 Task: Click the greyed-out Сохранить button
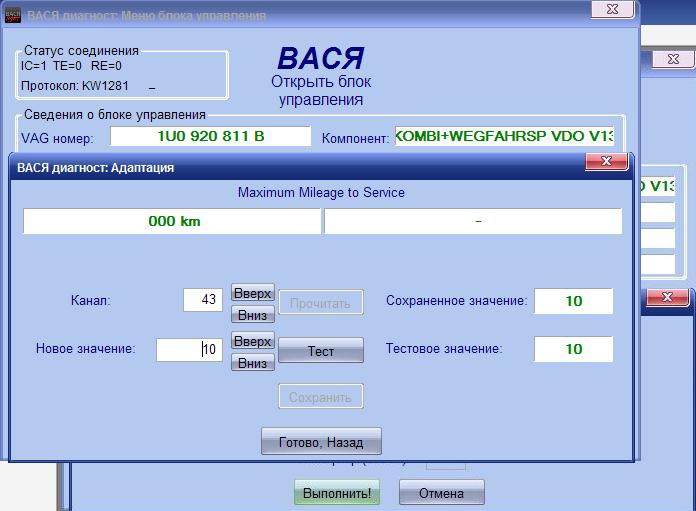coord(321,396)
